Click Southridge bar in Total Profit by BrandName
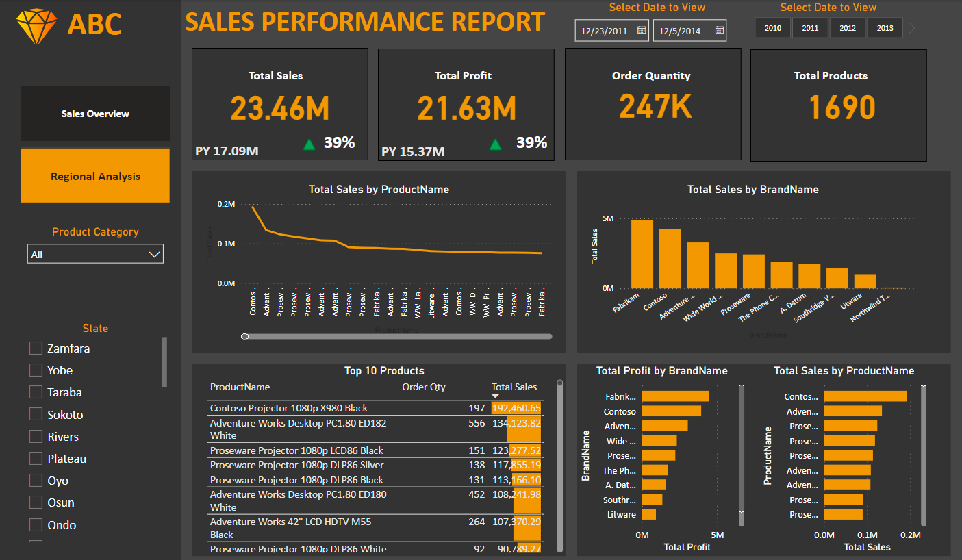This screenshot has width=962, height=560. pos(652,500)
